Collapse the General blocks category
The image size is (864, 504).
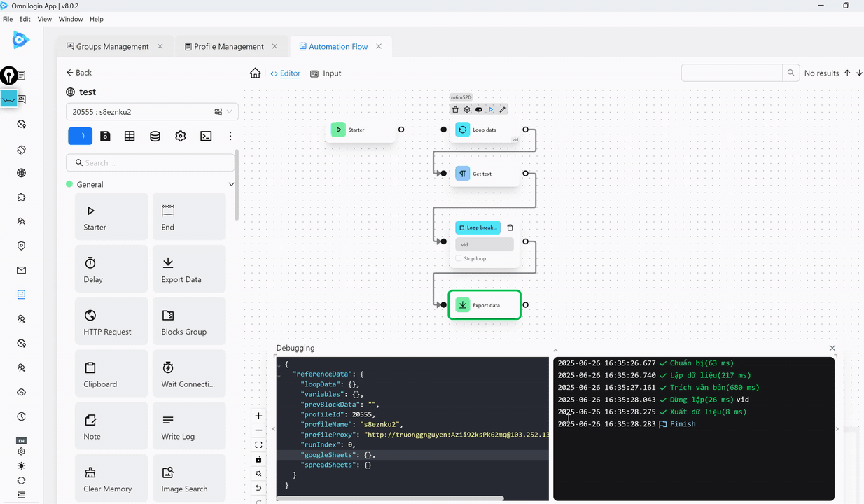(x=231, y=184)
